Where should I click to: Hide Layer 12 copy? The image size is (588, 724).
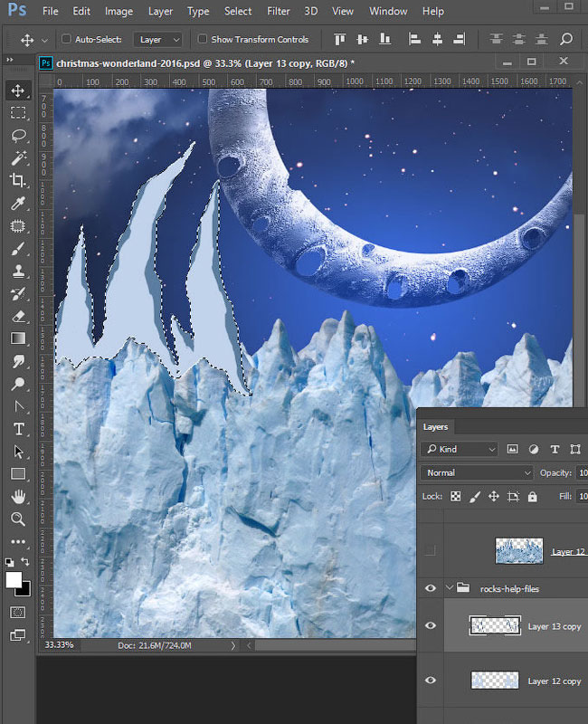click(x=431, y=681)
